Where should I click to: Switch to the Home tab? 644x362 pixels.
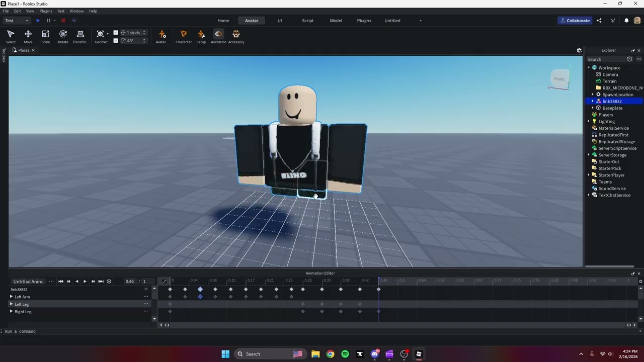(223, 21)
